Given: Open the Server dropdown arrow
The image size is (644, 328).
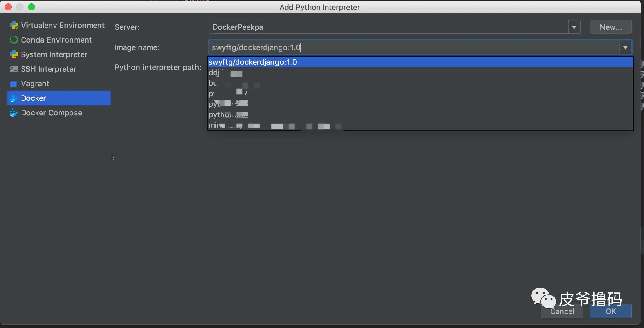Looking at the screenshot, I should (574, 27).
